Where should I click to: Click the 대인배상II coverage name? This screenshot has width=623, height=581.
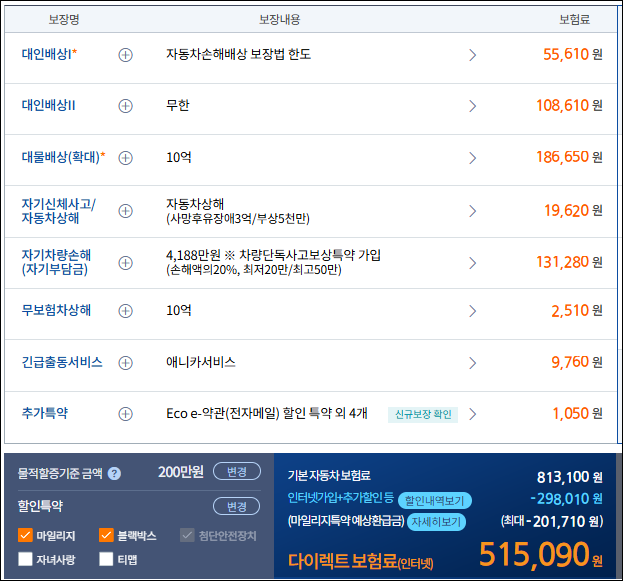click(x=48, y=105)
